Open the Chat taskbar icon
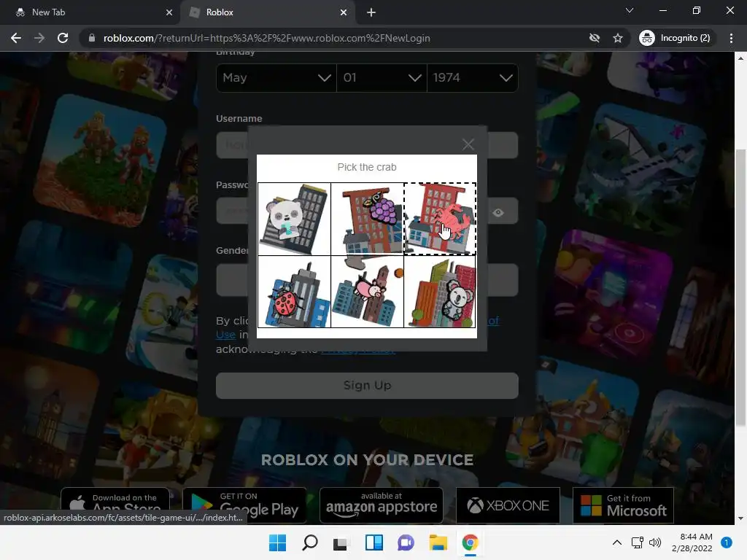This screenshot has height=560, width=747. [406, 542]
